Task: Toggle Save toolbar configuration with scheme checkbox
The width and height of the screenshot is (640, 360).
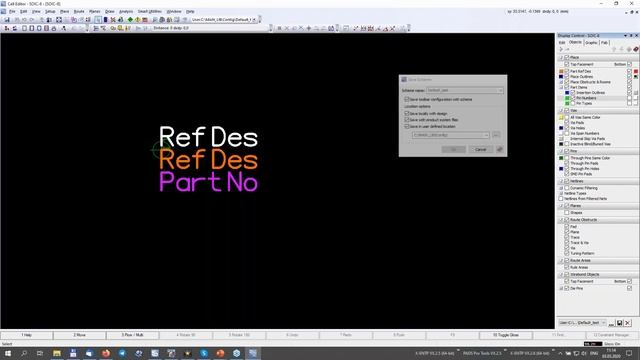Action: click(x=407, y=99)
